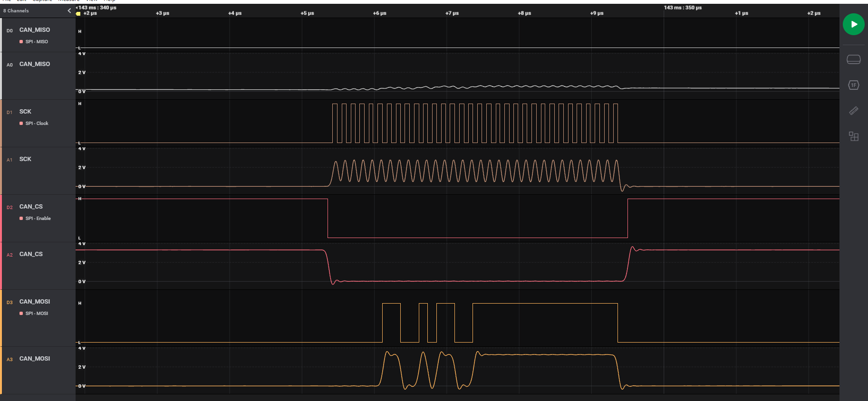Select the D1 SCK digital channel label

25,112
